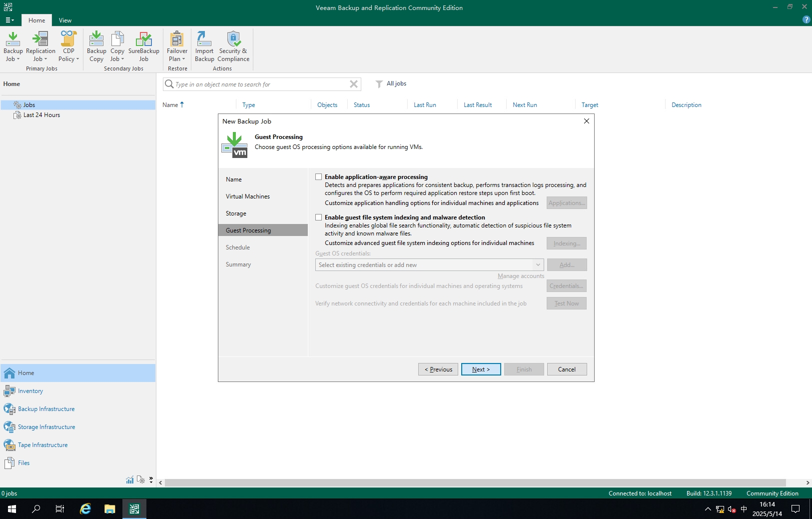This screenshot has width=812, height=519.
Task: Open the main application menu dropdown
Action: [9, 20]
